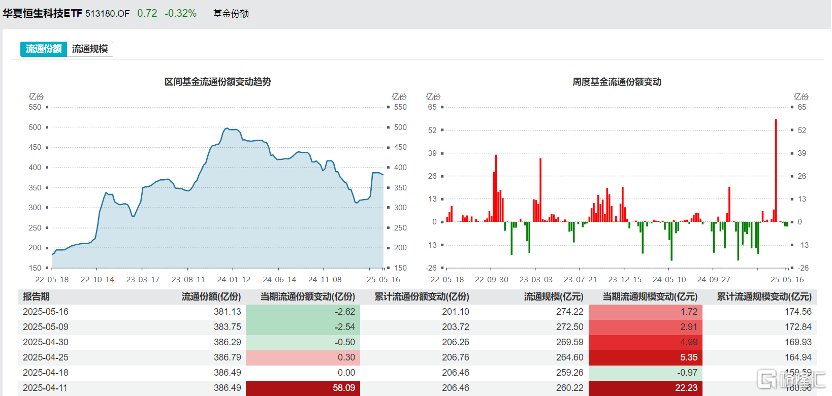This screenshot has height=396, width=832.
Task: Click the -0.97 green scale change cell
Action: click(x=645, y=373)
